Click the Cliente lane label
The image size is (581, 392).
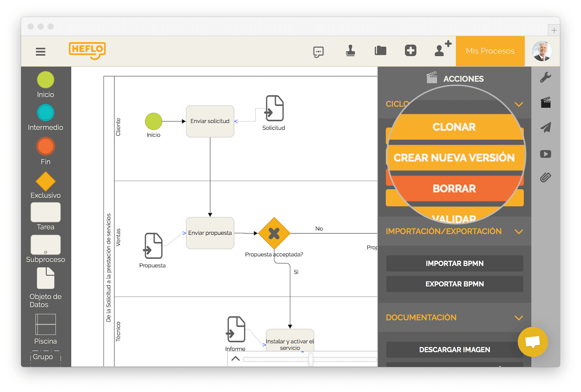tap(118, 127)
